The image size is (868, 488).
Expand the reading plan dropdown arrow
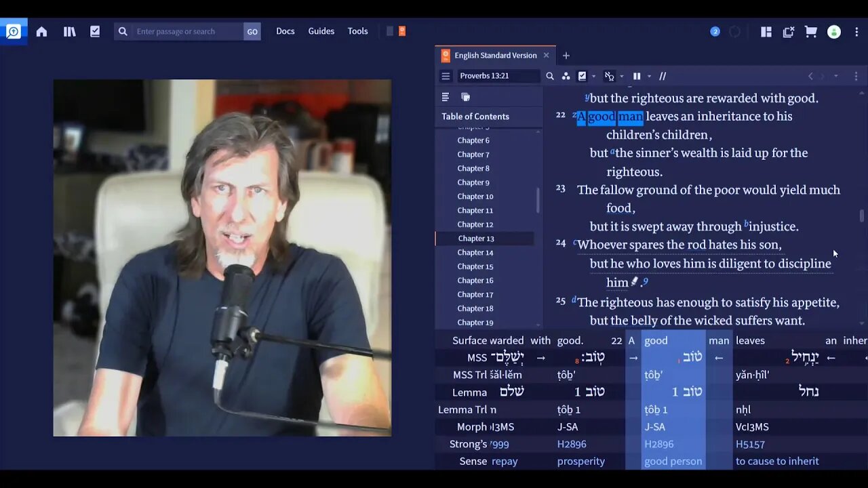pyautogui.click(x=594, y=76)
